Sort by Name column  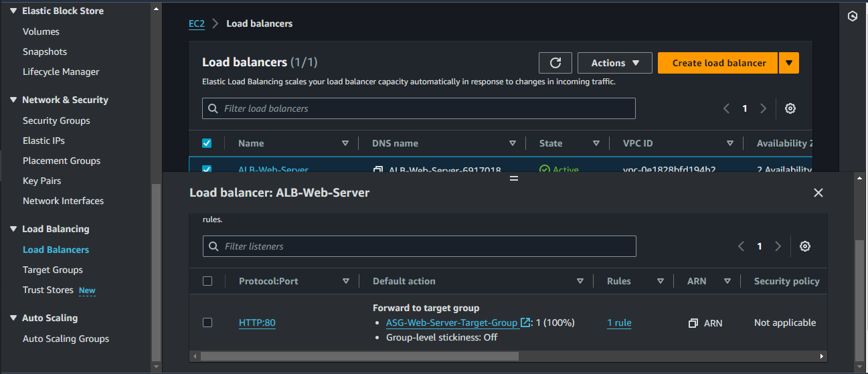point(345,143)
